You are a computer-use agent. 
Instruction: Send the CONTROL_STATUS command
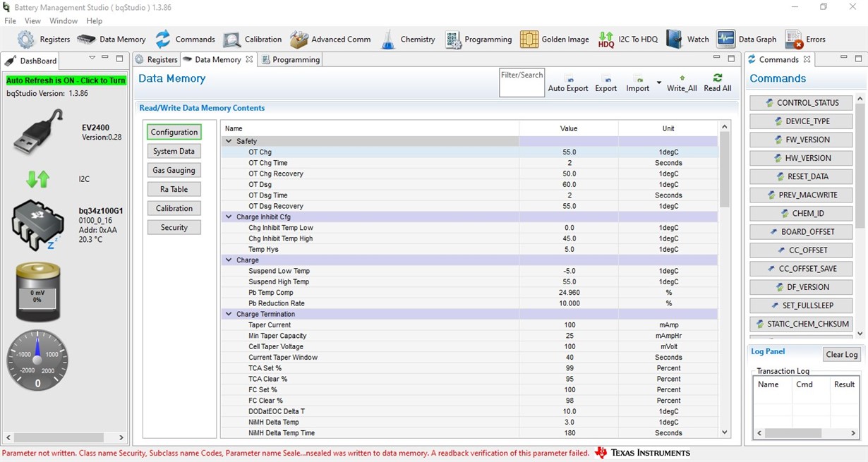(801, 103)
